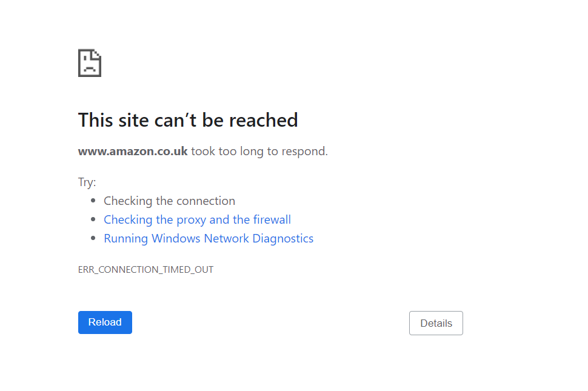Click the bullet before Checking the connection
588x391 pixels.
pos(93,201)
